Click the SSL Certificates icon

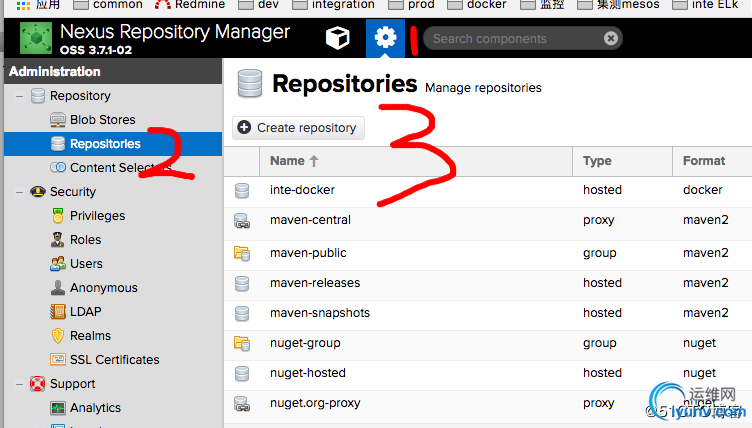[58, 359]
